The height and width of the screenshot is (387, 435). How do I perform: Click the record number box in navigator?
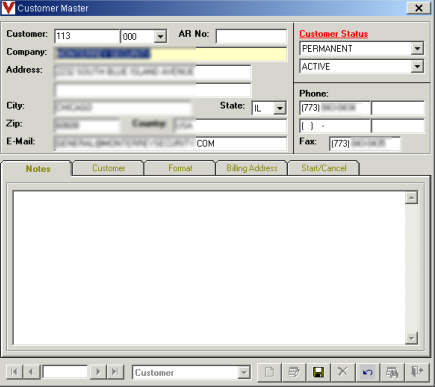point(65,372)
